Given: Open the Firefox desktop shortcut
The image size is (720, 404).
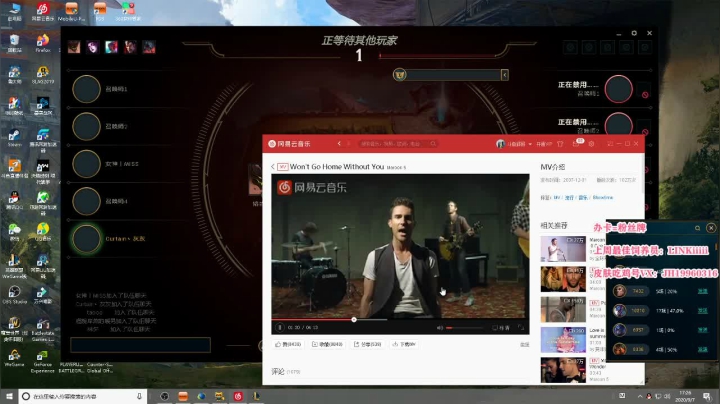Looking at the screenshot, I should [43, 43].
